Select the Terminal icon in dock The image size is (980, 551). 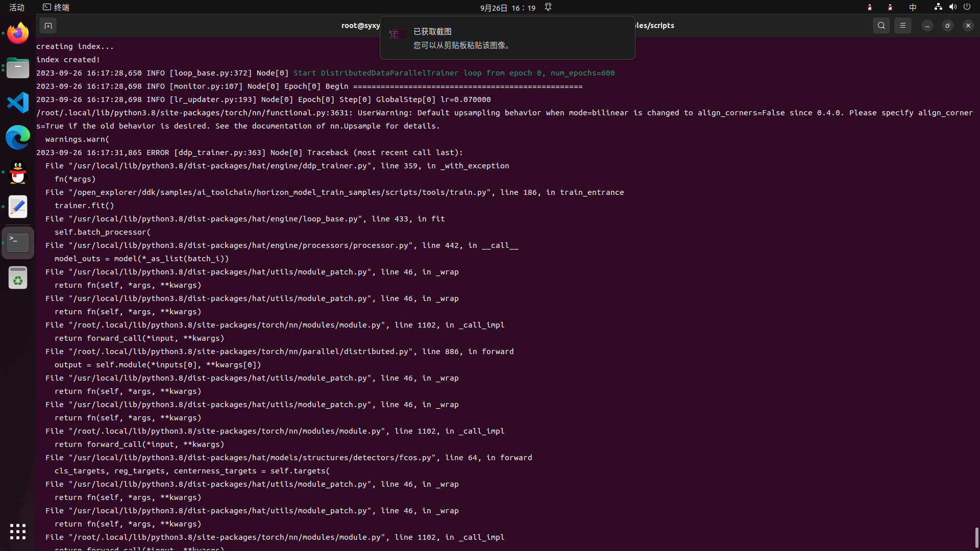[18, 243]
